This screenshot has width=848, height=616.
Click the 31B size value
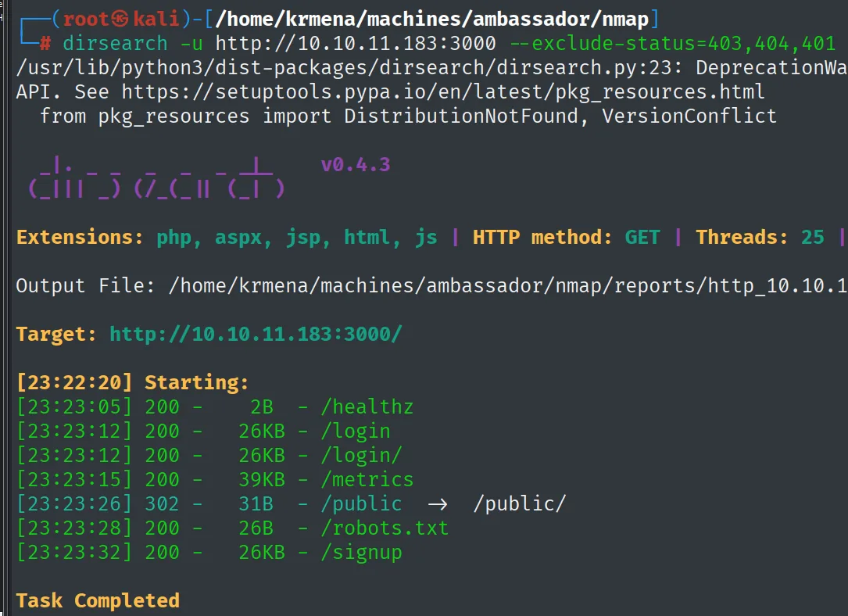coord(256,504)
